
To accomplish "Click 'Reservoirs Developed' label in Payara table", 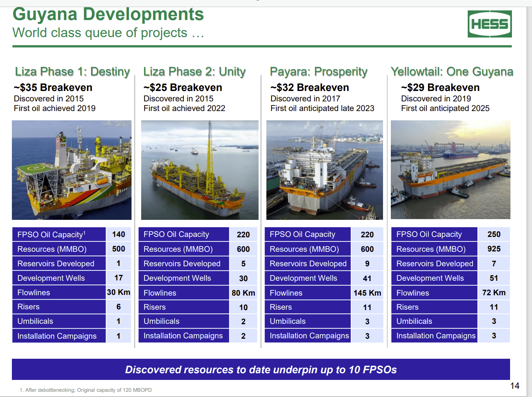I will tap(308, 264).
